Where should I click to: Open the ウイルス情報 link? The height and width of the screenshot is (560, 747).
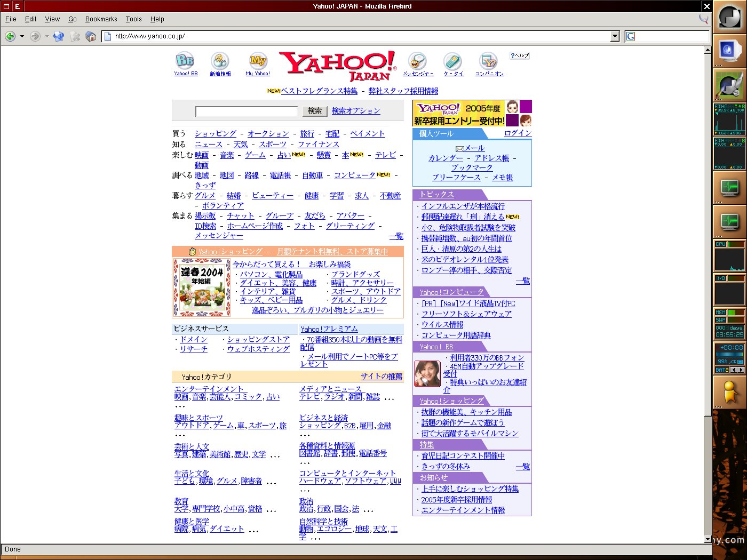coord(442,325)
